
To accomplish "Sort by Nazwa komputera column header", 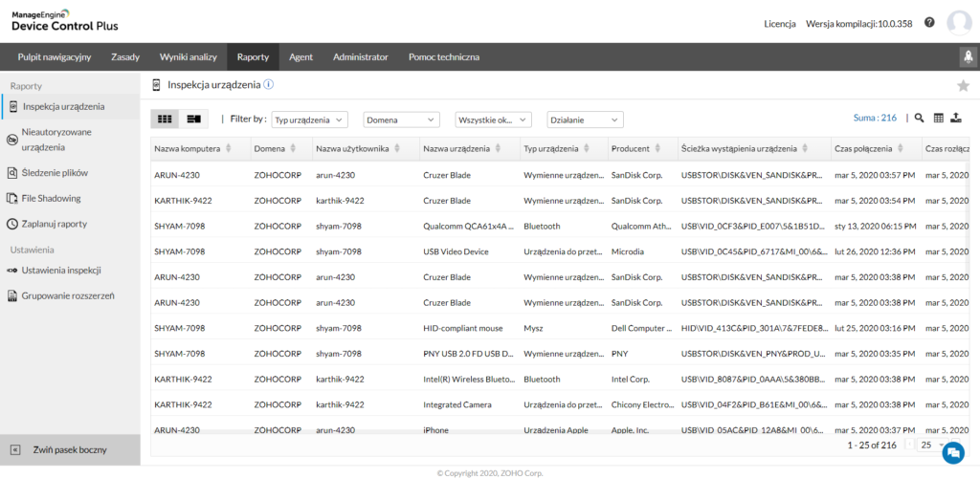I will 188,149.
